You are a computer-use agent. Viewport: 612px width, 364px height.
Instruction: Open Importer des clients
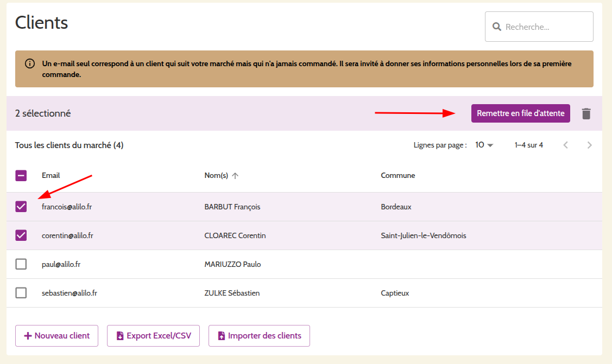click(x=259, y=336)
